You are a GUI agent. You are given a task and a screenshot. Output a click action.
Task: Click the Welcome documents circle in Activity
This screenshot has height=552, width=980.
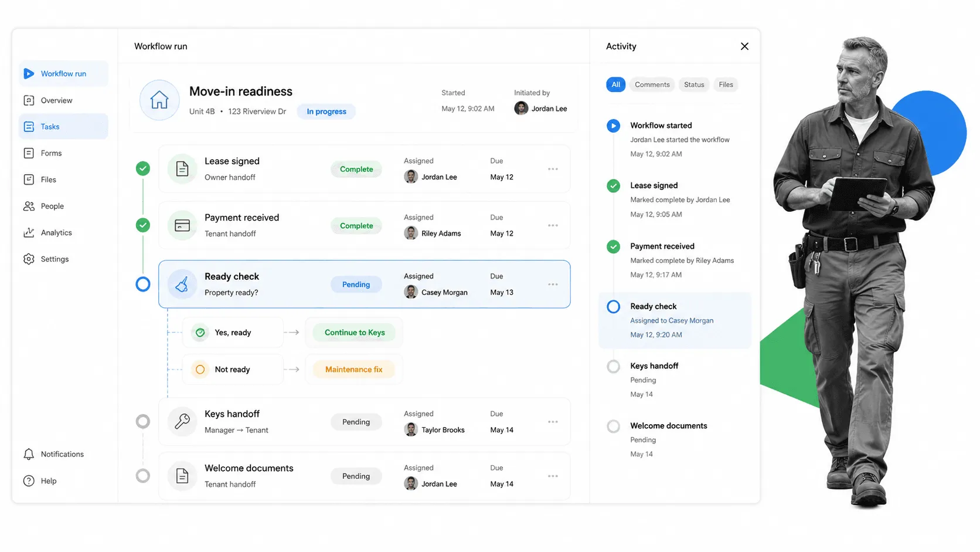[x=613, y=426]
